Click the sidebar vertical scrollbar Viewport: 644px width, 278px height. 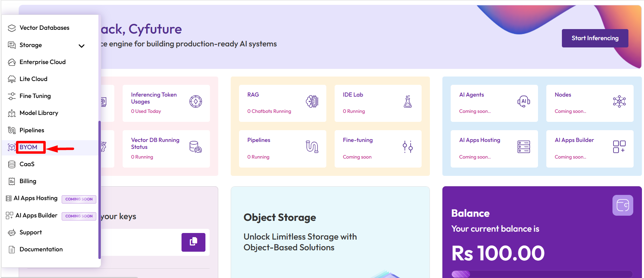(x=99, y=190)
